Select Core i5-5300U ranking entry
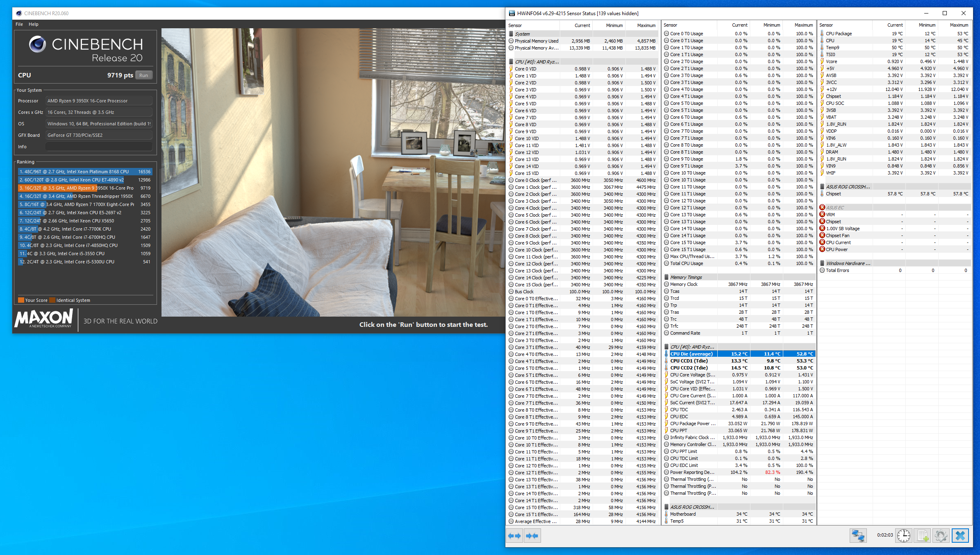The height and width of the screenshot is (555, 980). pyautogui.click(x=85, y=262)
